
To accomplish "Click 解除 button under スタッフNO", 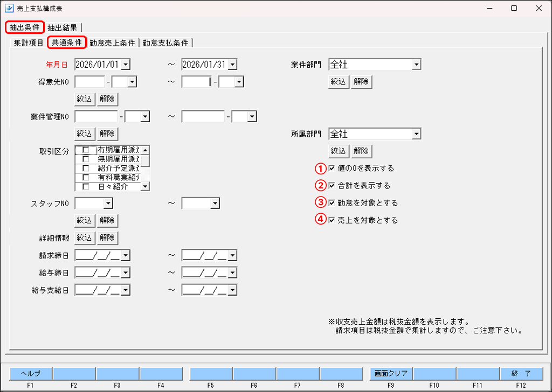I will [x=107, y=220].
